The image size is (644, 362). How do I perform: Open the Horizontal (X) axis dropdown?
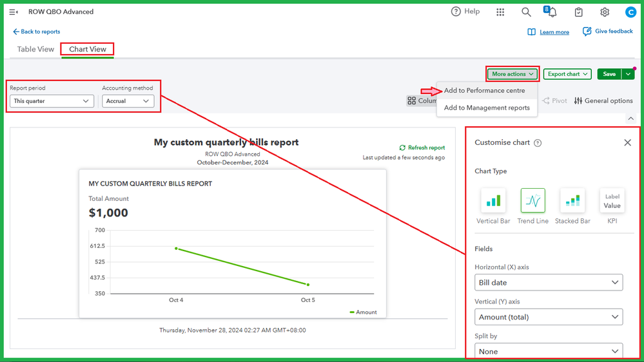coord(549,282)
